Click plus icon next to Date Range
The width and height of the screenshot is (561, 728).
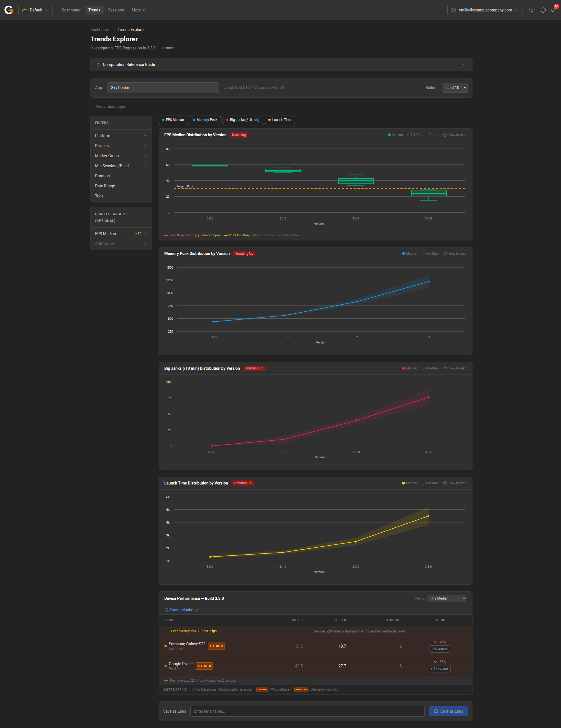click(x=145, y=186)
